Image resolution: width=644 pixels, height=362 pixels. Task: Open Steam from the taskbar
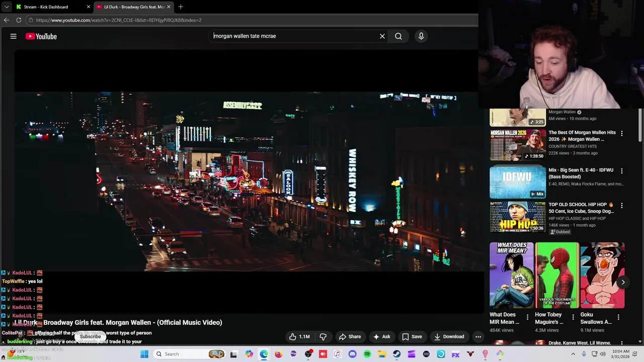[396, 354]
